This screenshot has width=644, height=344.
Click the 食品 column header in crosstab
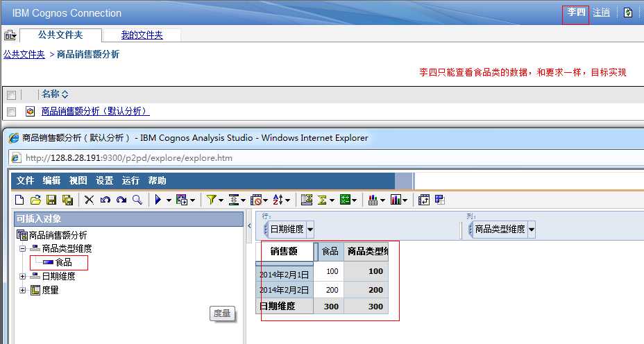[330, 251]
